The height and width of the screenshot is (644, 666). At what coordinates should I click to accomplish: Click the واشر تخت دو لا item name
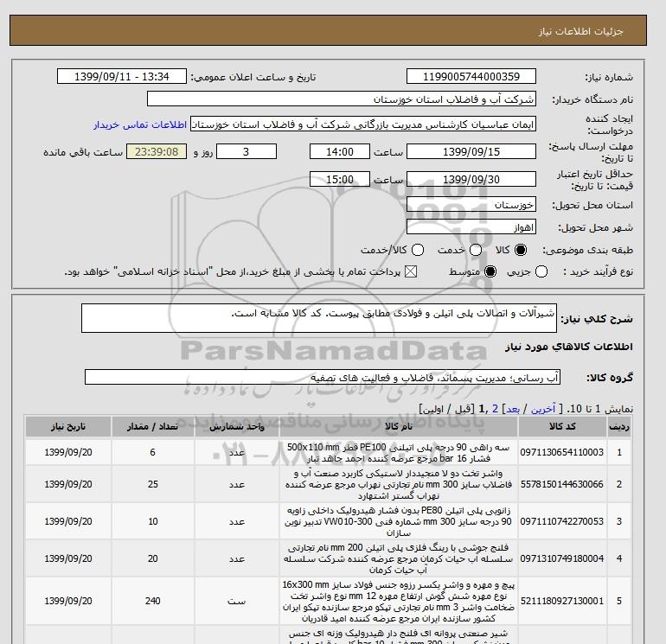pos(398,484)
